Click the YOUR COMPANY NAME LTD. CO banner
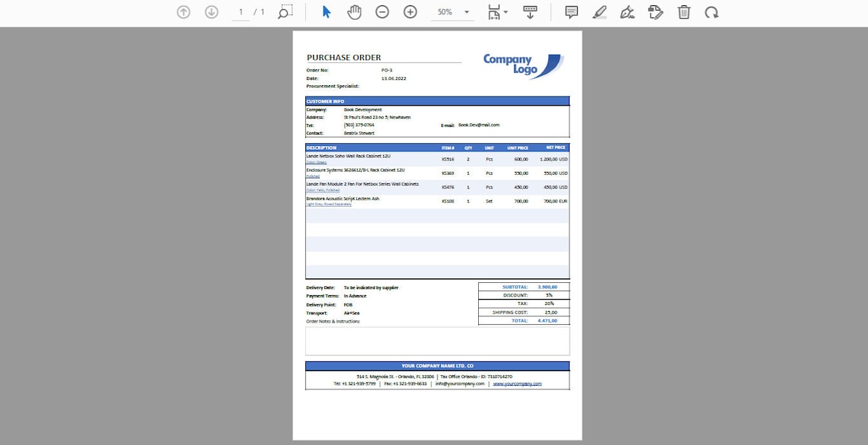This screenshot has width=868, height=445. (437, 366)
